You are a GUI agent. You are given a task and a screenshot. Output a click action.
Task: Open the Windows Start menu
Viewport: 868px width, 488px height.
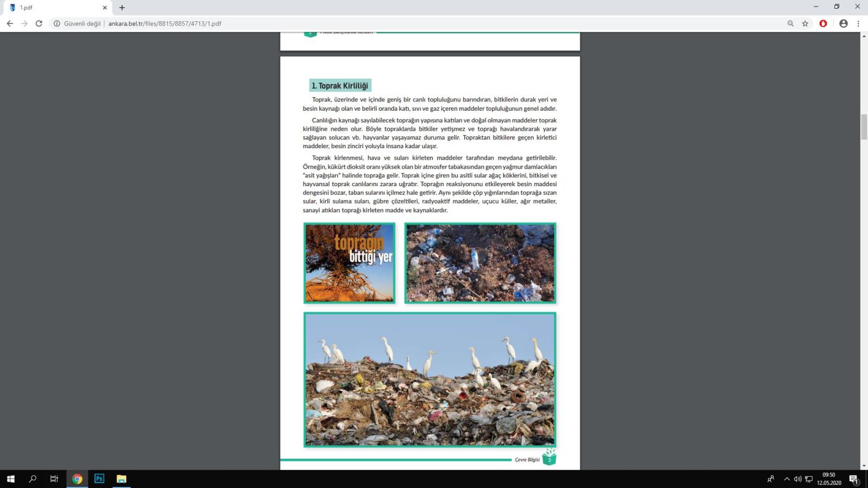coord(10,479)
